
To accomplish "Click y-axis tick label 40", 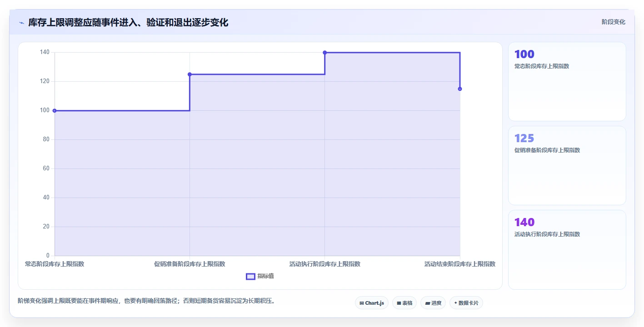I will 46,198.
